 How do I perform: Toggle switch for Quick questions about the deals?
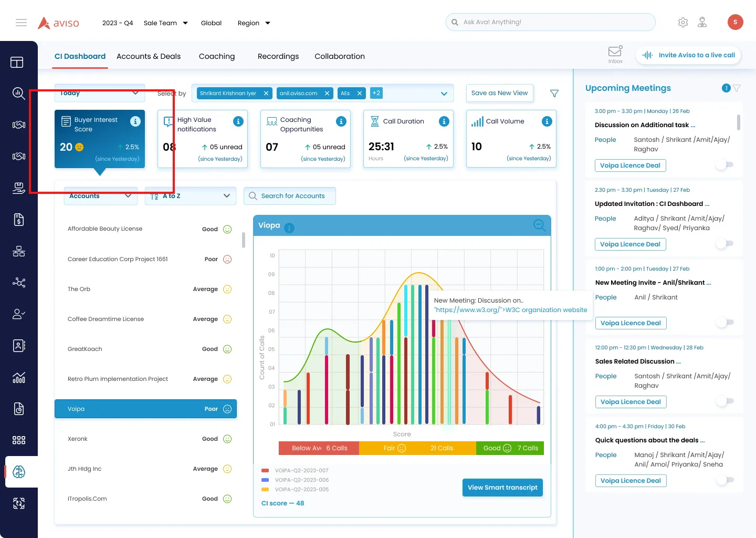point(725,480)
